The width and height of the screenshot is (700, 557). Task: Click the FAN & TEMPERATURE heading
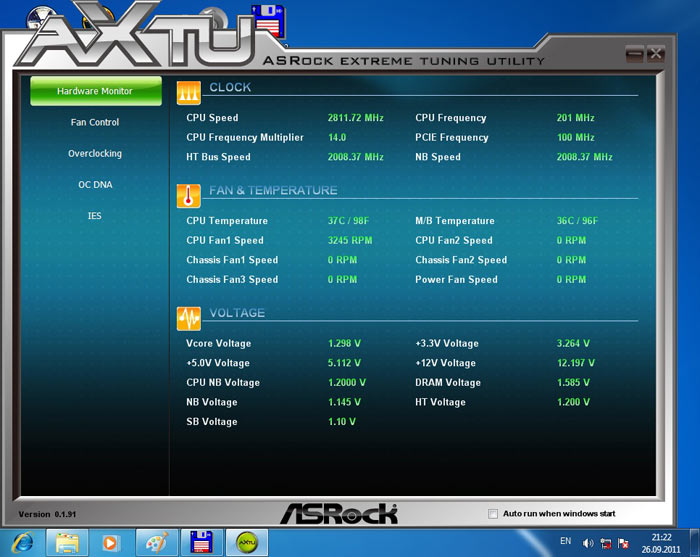(273, 191)
